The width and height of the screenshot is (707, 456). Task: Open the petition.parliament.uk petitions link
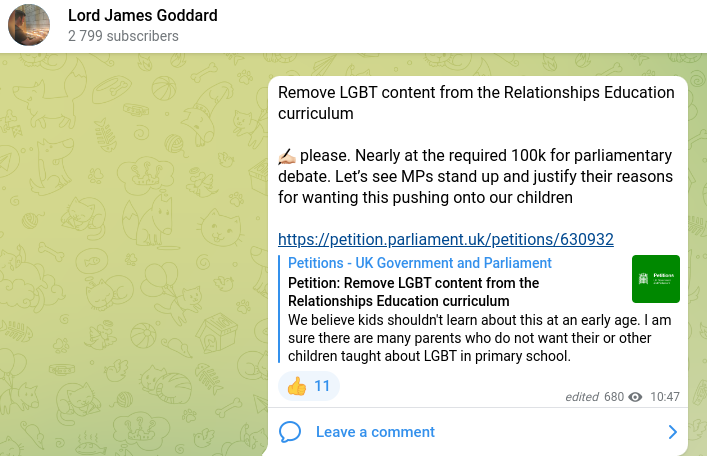[x=445, y=239]
